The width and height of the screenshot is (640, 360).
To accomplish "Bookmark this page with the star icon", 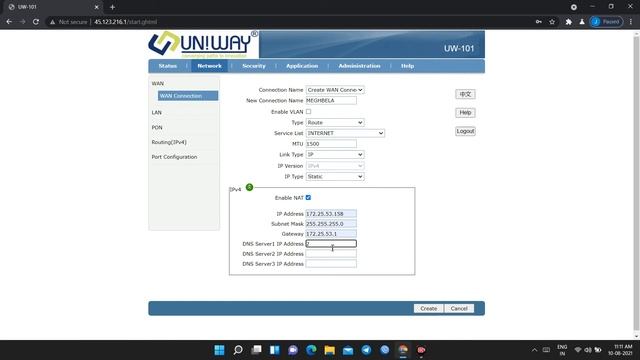I will click(x=552, y=22).
